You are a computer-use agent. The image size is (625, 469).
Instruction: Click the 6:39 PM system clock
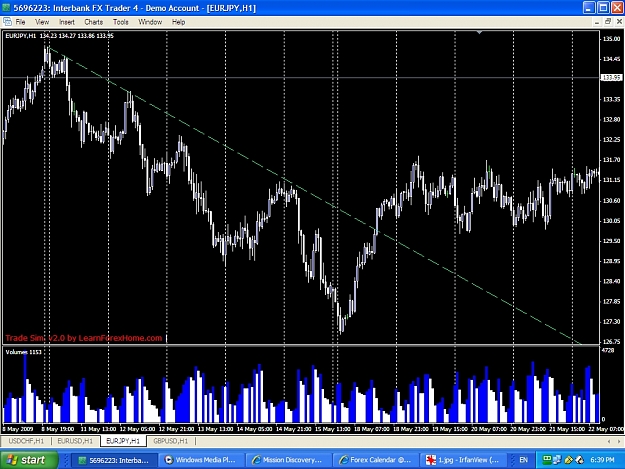click(x=602, y=460)
